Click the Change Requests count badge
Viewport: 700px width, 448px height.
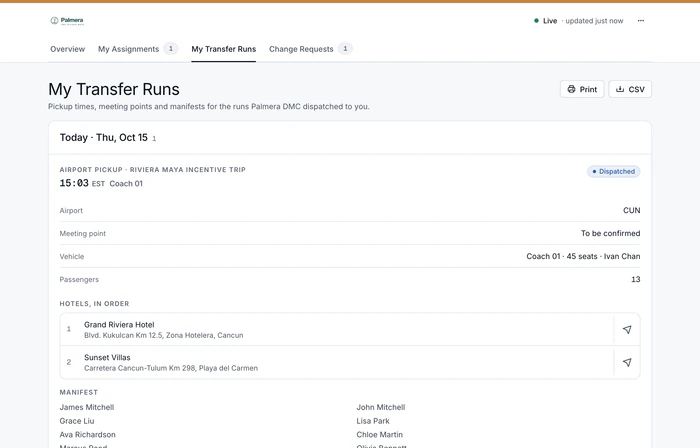click(345, 49)
